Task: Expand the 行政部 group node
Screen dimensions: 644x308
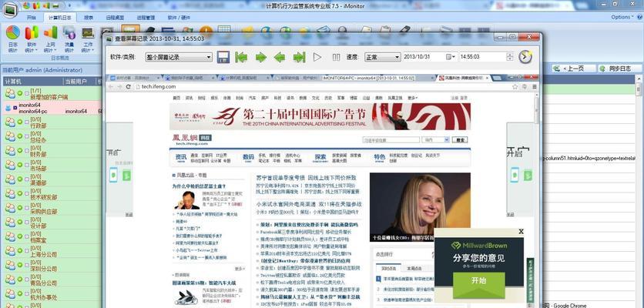Action: click(27, 122)
